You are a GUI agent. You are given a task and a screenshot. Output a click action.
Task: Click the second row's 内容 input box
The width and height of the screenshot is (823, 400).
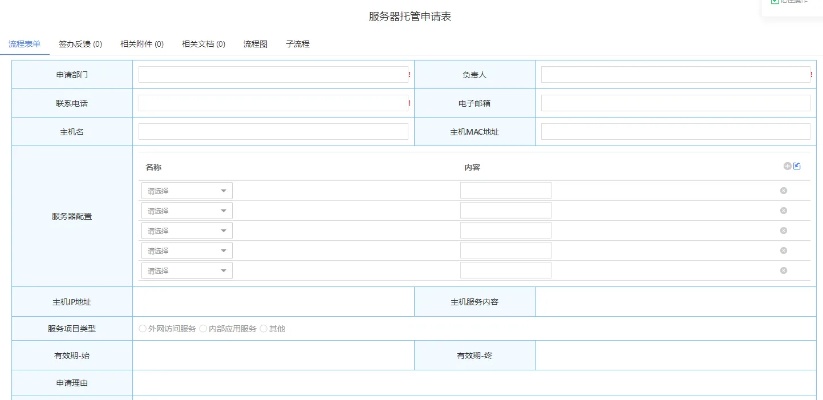point(506,210)
